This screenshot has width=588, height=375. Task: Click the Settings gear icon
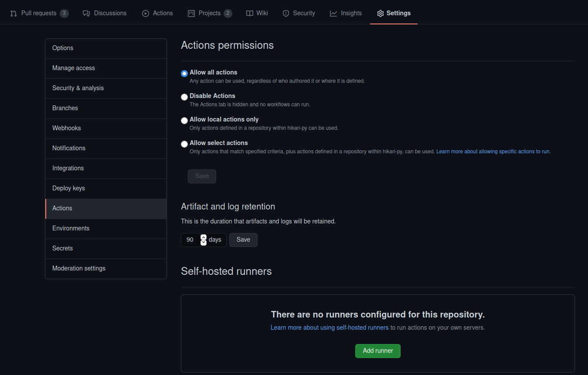(x=381, y=13)
